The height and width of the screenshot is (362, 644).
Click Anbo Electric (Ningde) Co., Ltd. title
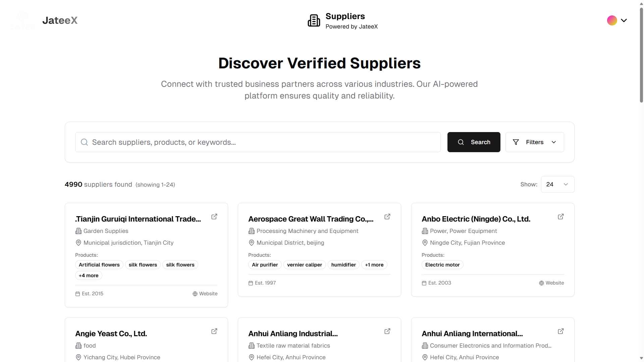point(476,219)
